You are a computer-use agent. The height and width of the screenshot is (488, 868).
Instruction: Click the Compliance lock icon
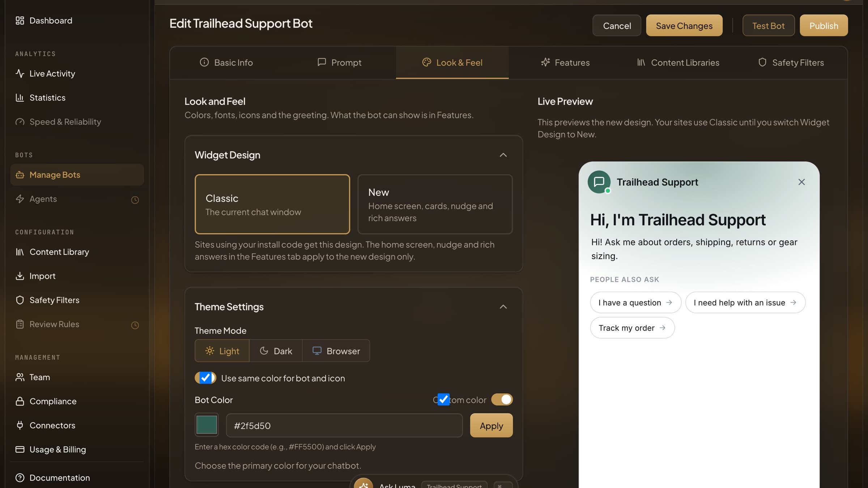20,401
